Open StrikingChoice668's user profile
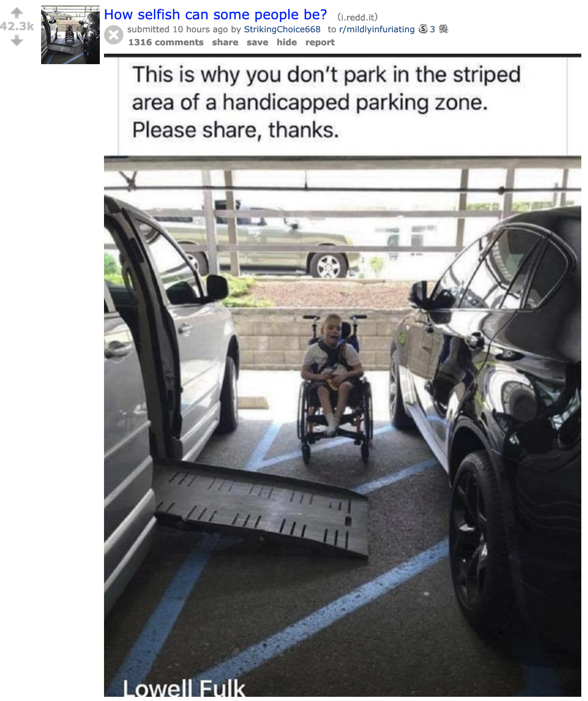Image resolution: width=588 pixels, height=701 pixels. (282, 29)
